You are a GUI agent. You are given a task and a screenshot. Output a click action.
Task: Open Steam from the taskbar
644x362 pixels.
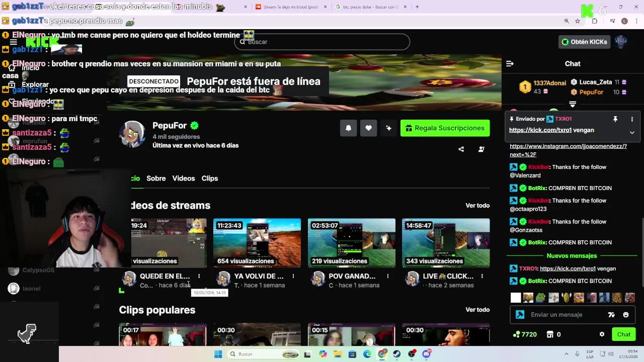click(x=397, y=354)
